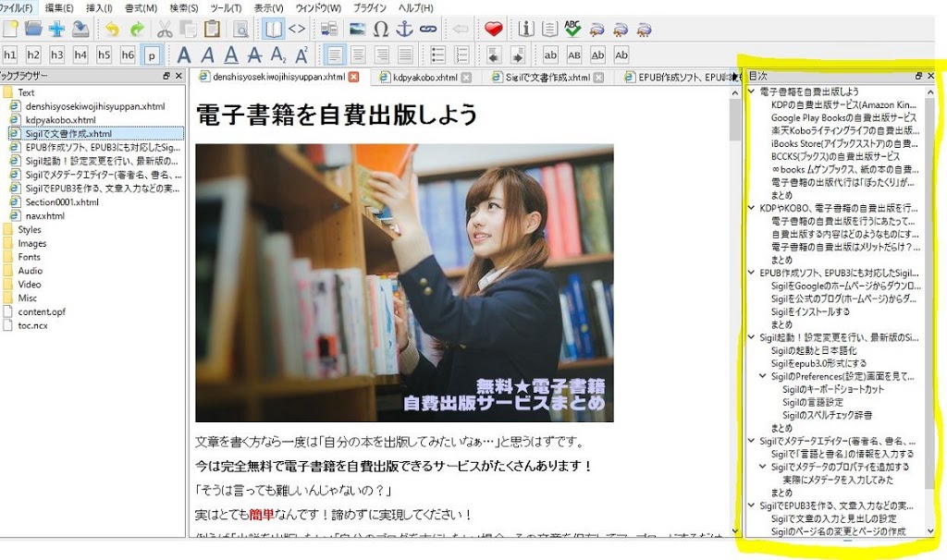Screen dimensions: 947x560
Task: Open the red heart Donate icon
Action: (493, 29)
